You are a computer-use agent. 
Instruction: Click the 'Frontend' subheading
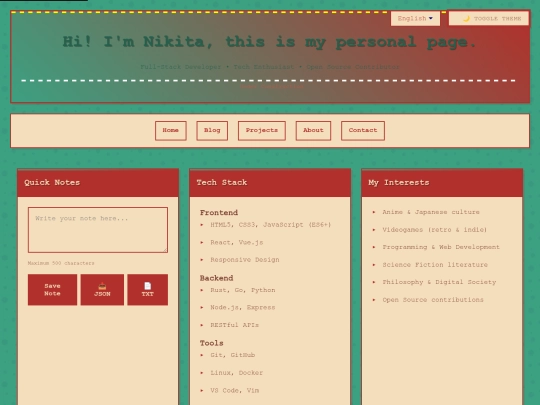point(219,212)
